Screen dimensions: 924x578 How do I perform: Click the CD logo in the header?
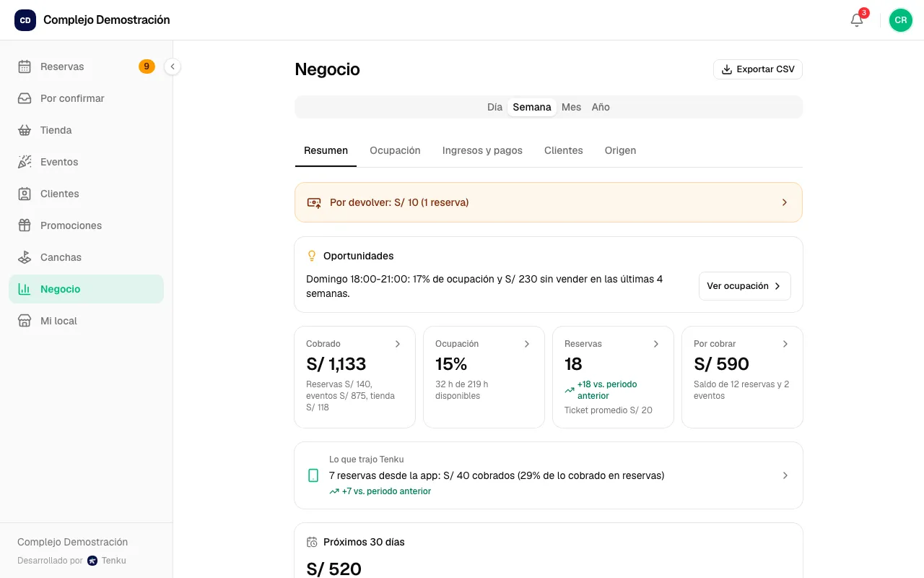[x=25, y=20]
